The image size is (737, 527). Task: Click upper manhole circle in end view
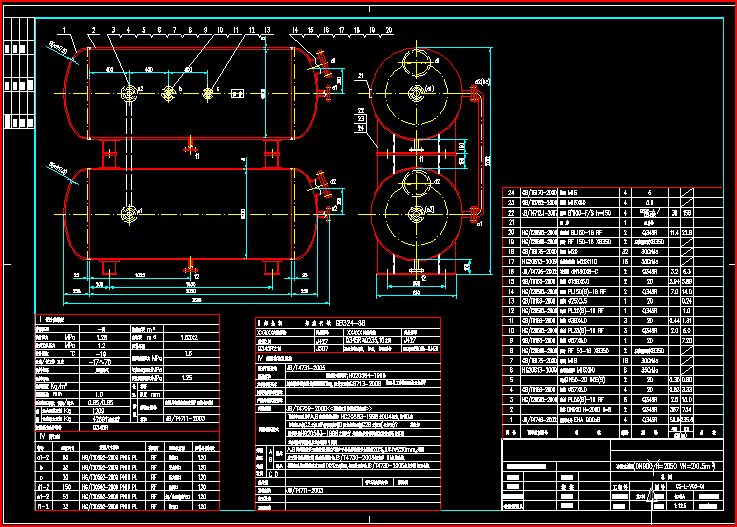[x=416, y=63]
